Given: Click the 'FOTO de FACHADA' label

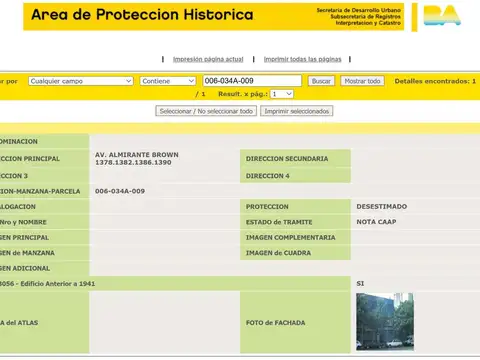Looking at the screenshot, I should click(x=276, y=323).
